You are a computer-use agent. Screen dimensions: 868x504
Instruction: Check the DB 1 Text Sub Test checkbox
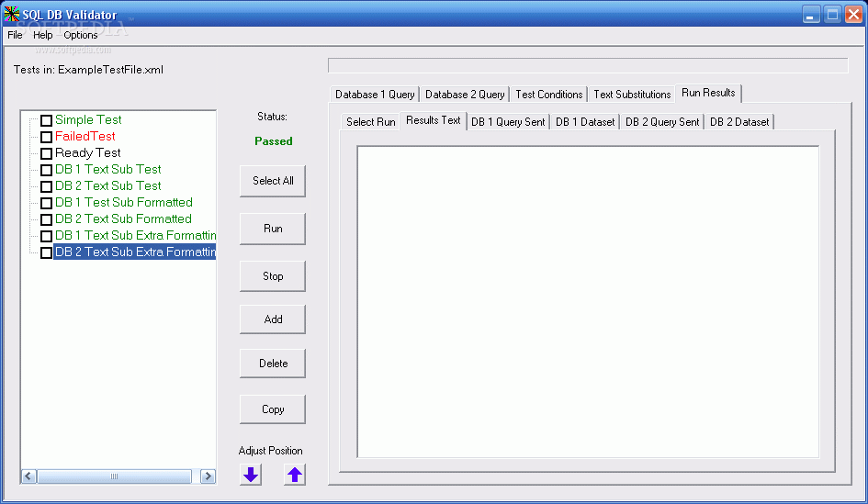point(47,170)
